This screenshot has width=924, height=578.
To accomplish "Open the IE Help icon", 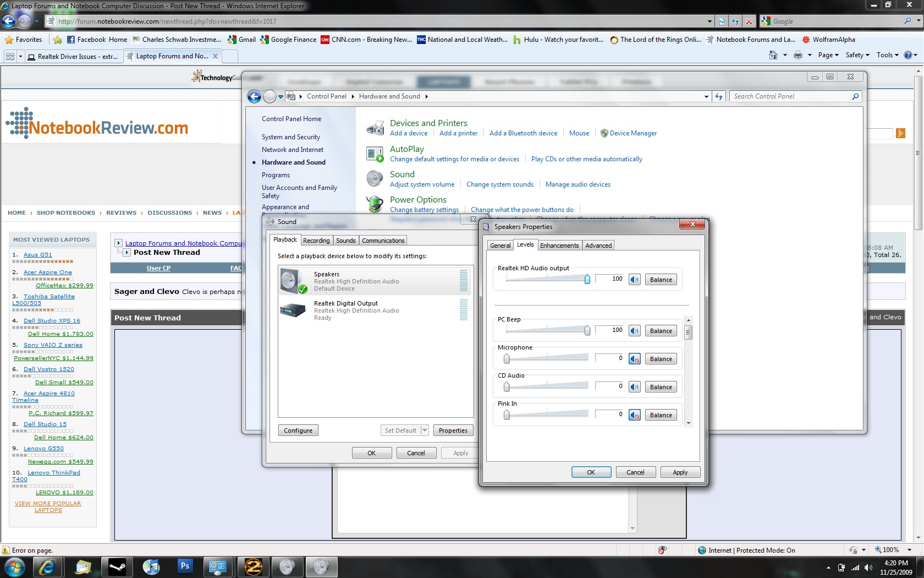I will click(908, 55).
